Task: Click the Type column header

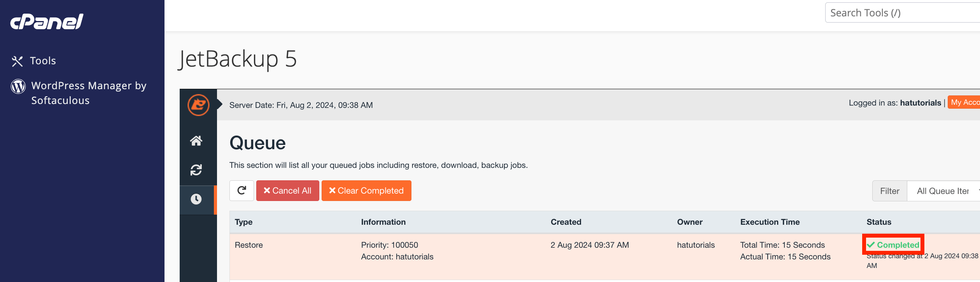Action: (244, 222)
